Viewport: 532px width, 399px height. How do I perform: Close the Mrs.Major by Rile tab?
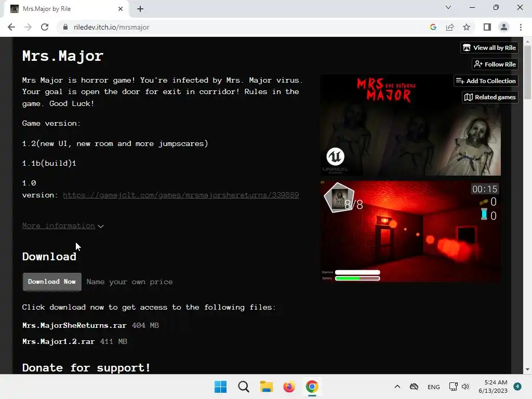121,9
